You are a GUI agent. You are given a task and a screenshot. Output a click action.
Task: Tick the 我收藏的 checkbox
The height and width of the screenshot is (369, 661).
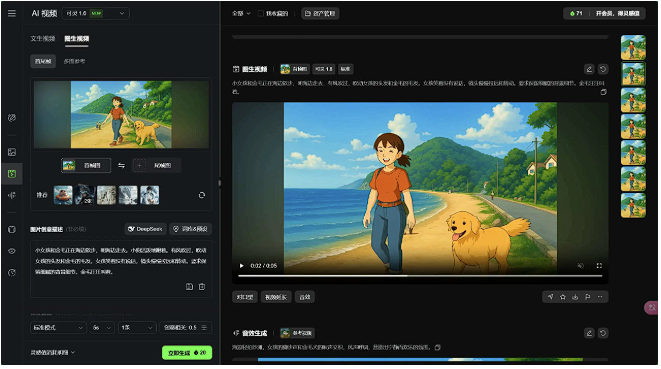click(x=261, y=13)
